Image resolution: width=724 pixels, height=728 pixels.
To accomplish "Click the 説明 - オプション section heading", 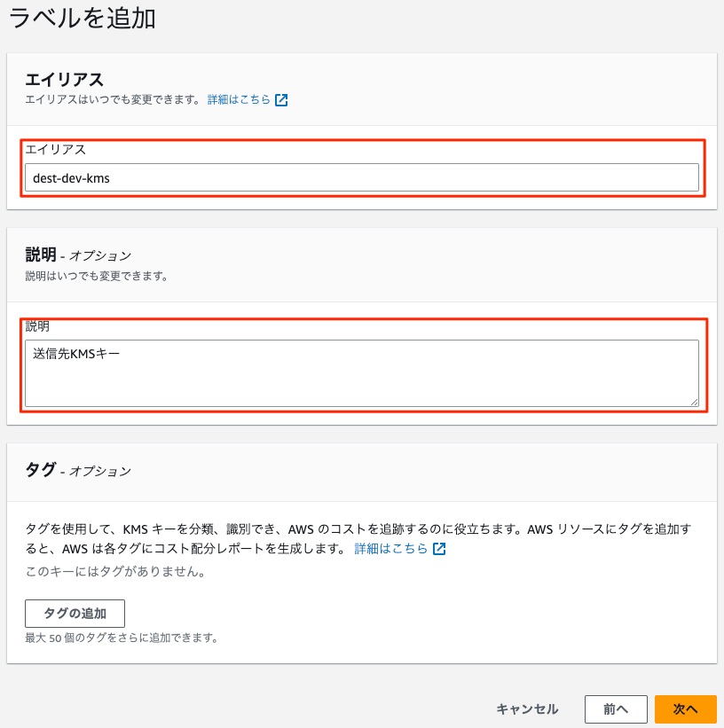I will (78, 254).
